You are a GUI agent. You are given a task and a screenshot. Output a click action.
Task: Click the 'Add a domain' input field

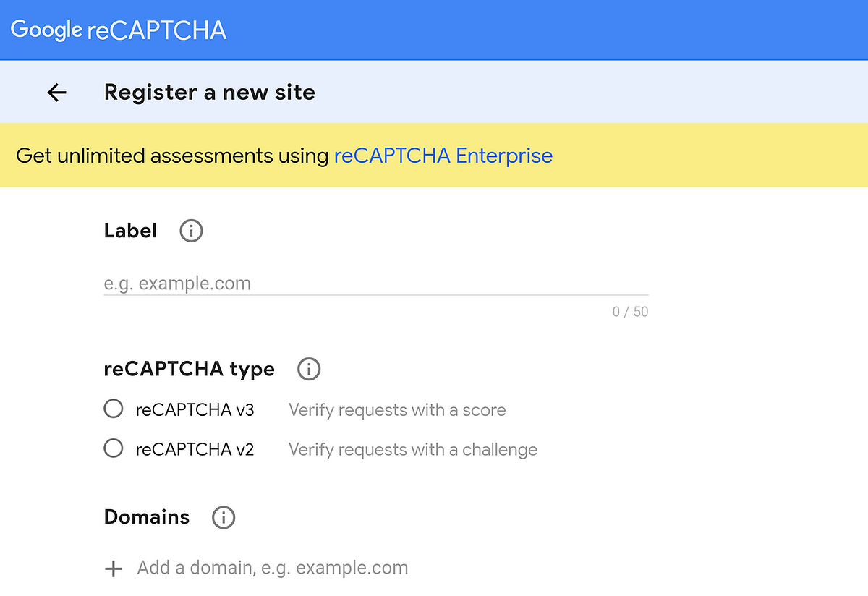271,568
